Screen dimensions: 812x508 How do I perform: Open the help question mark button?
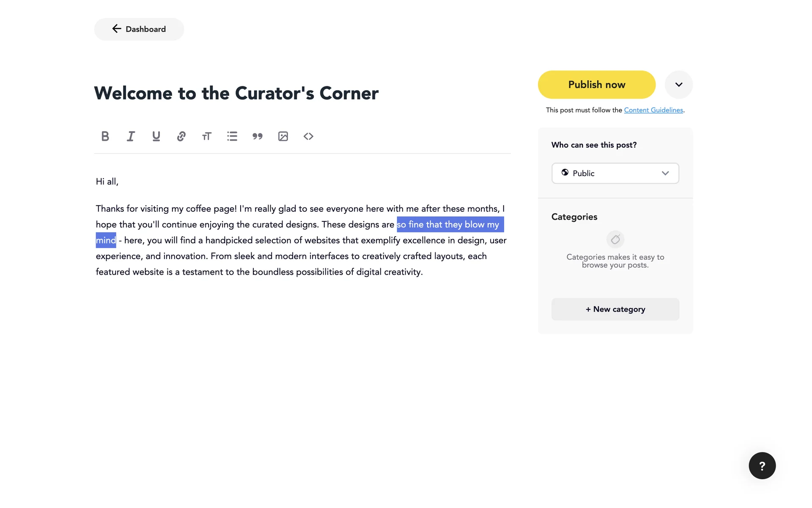coord(762,466)
